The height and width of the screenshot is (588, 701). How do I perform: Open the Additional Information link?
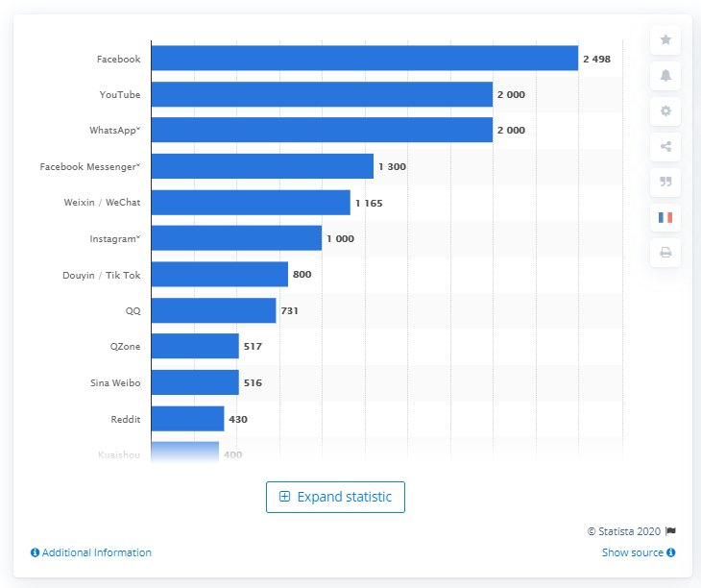tap(97, 552)
